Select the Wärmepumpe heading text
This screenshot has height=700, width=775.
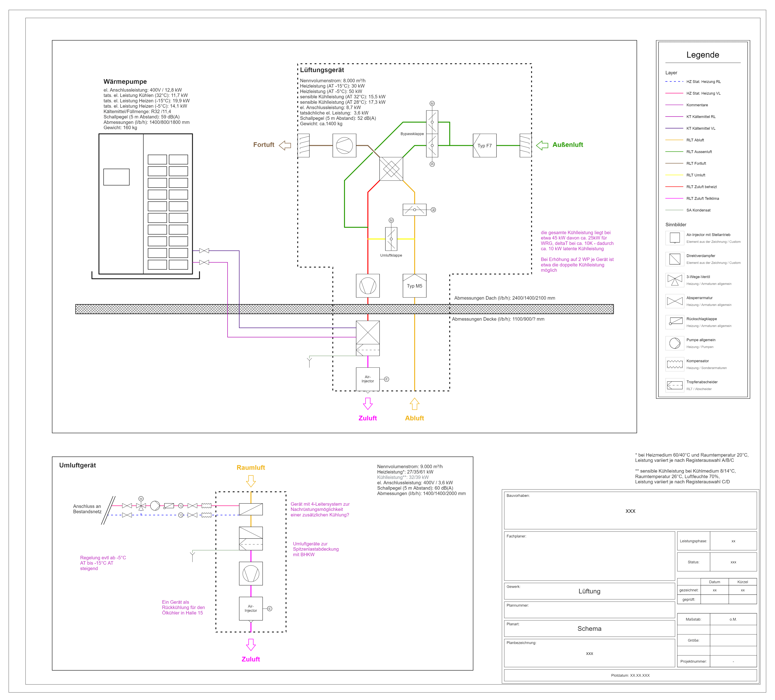click(125, 81)
